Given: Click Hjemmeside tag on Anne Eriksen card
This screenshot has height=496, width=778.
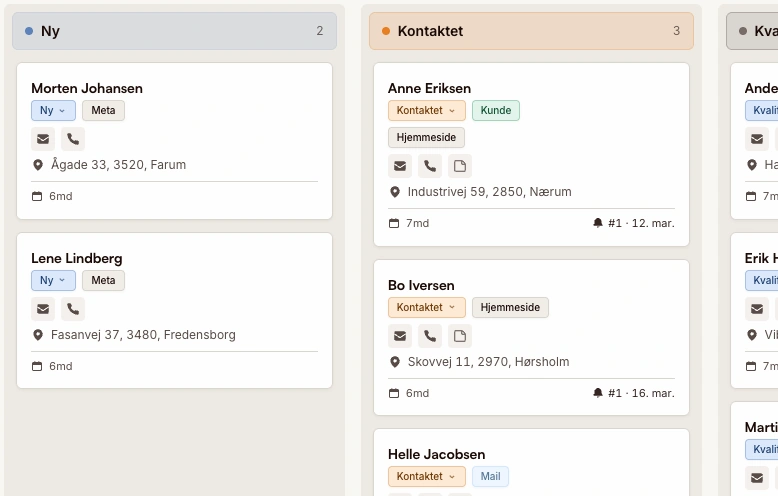Looking at the screenshot, I should pyautogui.click(x=426, y=138).
